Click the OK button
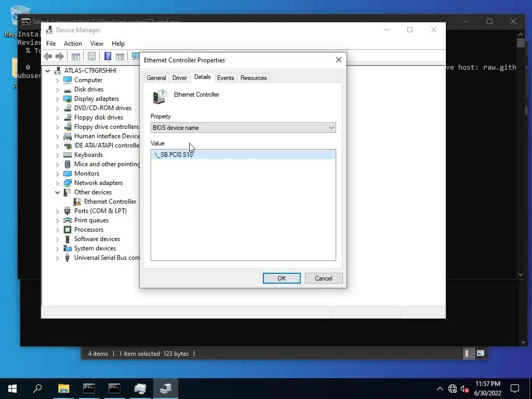This screenshot has width=532, height=399. pyautogui.click(x=282, y=278)
